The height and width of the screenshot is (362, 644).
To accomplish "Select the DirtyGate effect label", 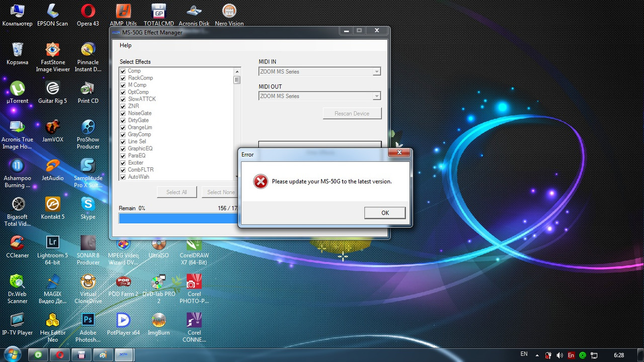I will (x=138, y=120).
